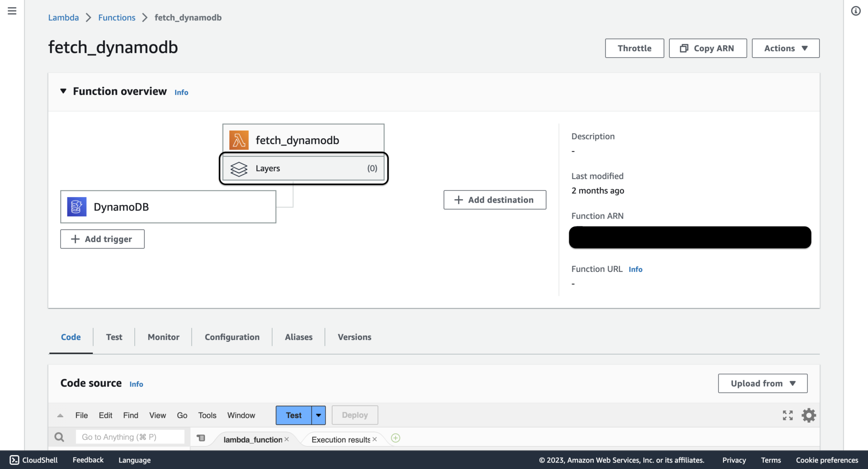Click the Go to Anything input field
Viewport: 868px width, 469px height.
pyautogui.click(x=130, y=436)
